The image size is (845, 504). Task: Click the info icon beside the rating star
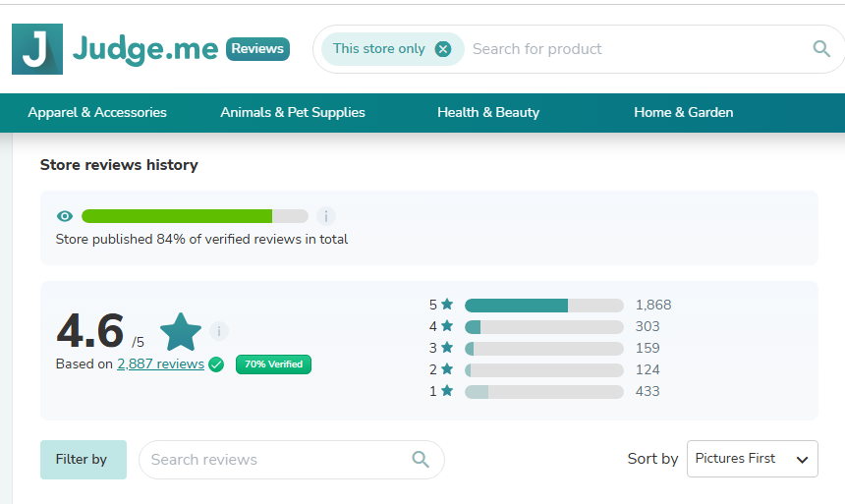(219, 331)
